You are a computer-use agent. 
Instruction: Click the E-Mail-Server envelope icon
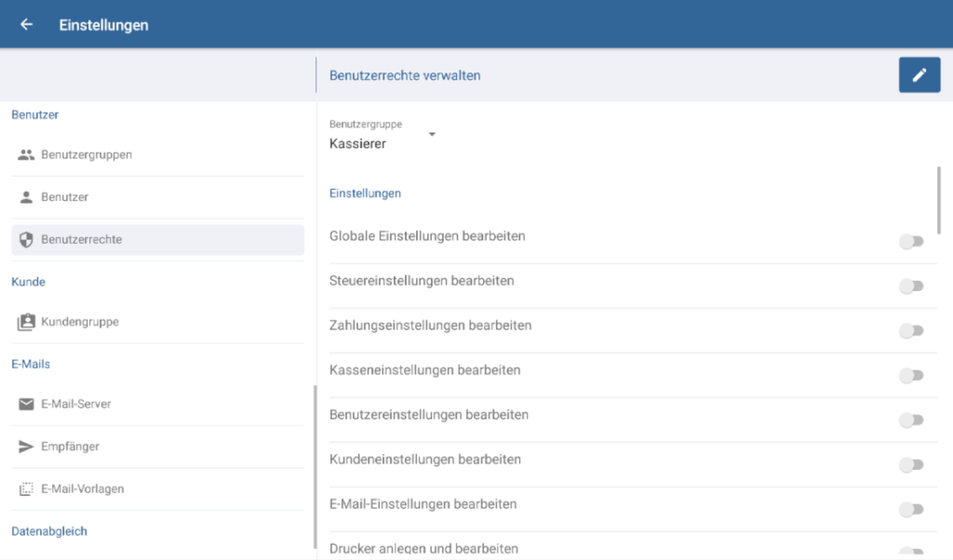pyautogui.click(x=25, y=404)
